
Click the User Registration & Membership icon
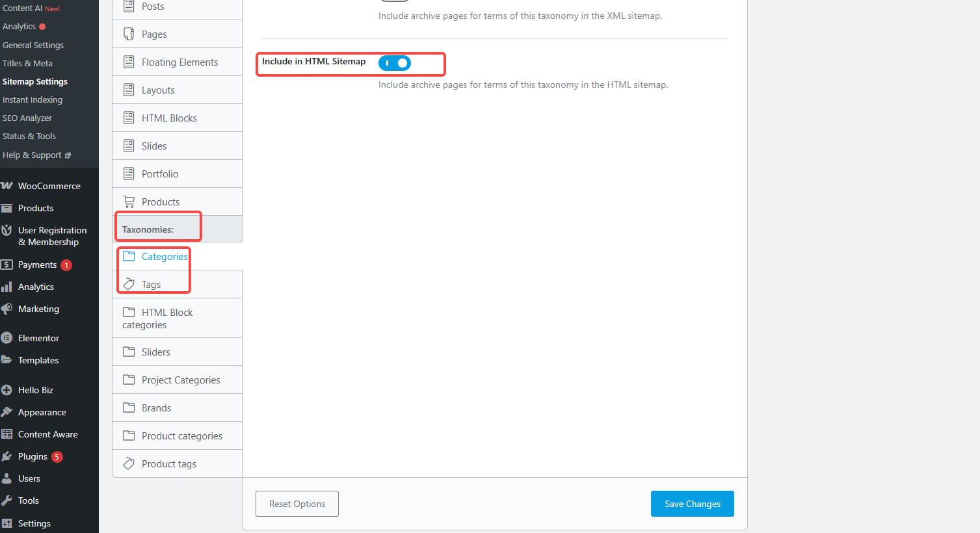point(7,231)
